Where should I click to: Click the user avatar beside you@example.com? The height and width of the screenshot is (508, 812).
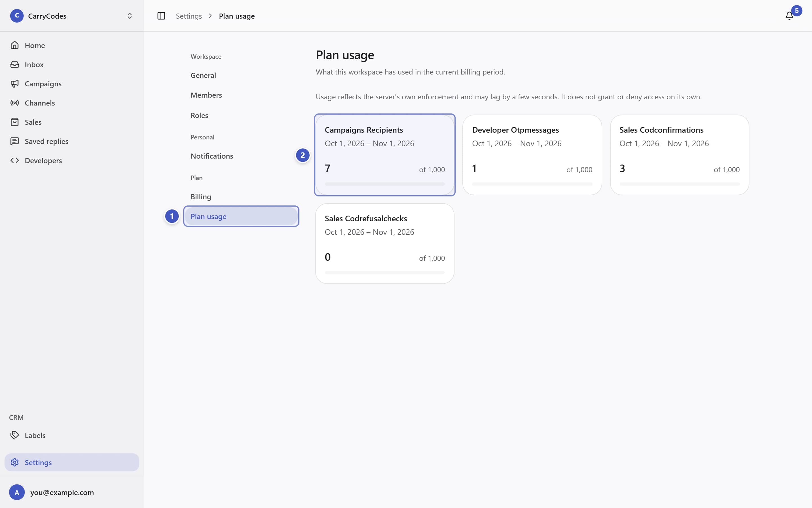pyautogui.click(x=17, y=492)
